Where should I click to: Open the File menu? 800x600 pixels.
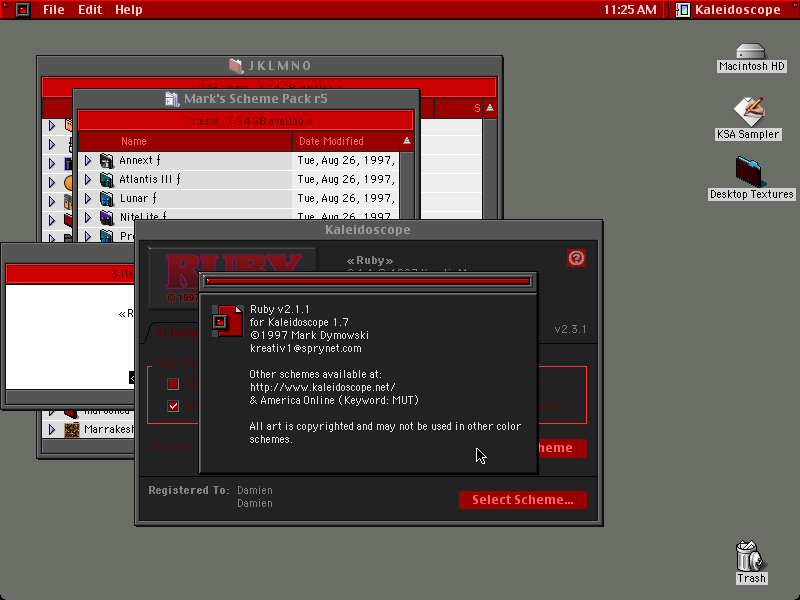(x=54, y=10)
